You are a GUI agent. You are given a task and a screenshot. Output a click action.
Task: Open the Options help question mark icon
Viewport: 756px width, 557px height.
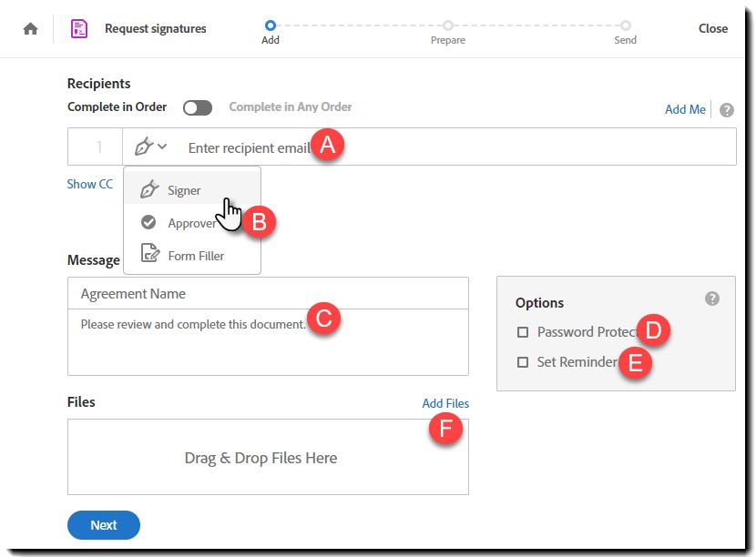click(x=712, y=299)
